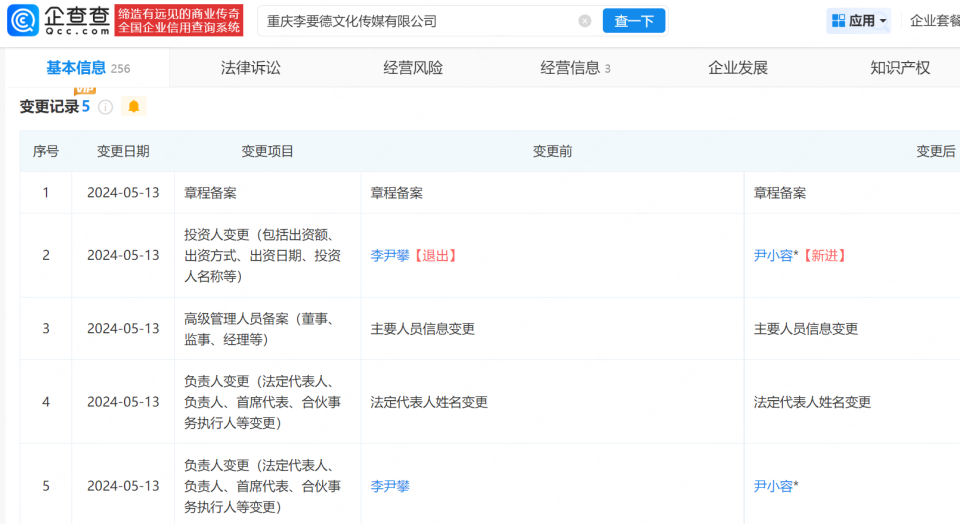This screenshot has height=524, width=960.
Task: Switch to the 法律诉讼 tab
Action: tap(250, 68)
